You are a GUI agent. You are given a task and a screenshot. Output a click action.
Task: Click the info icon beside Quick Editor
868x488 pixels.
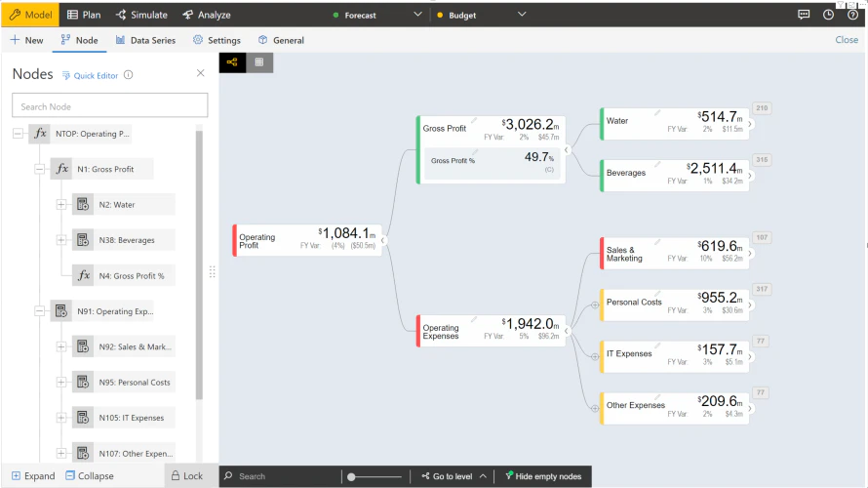click(x=129, y=75)
